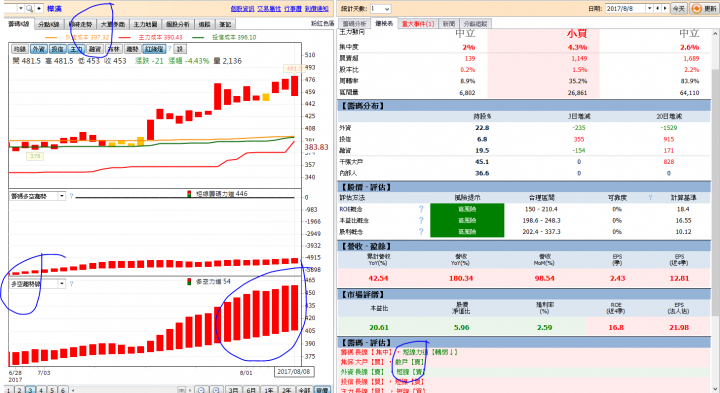The width and height of the screenshot is (720, 393).
Task: Open the 到價通知 link
Action: pos(316,9)
